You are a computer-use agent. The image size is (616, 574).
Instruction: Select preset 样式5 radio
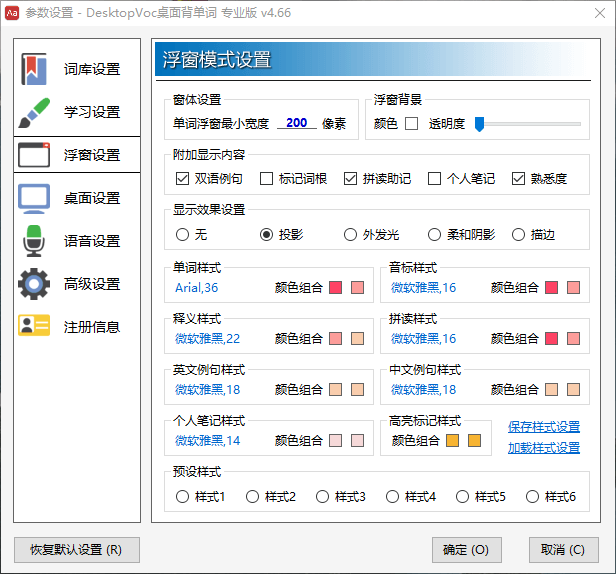462,497
